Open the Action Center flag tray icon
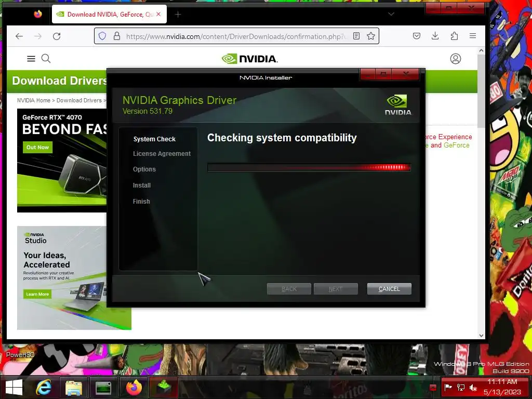 448,387
